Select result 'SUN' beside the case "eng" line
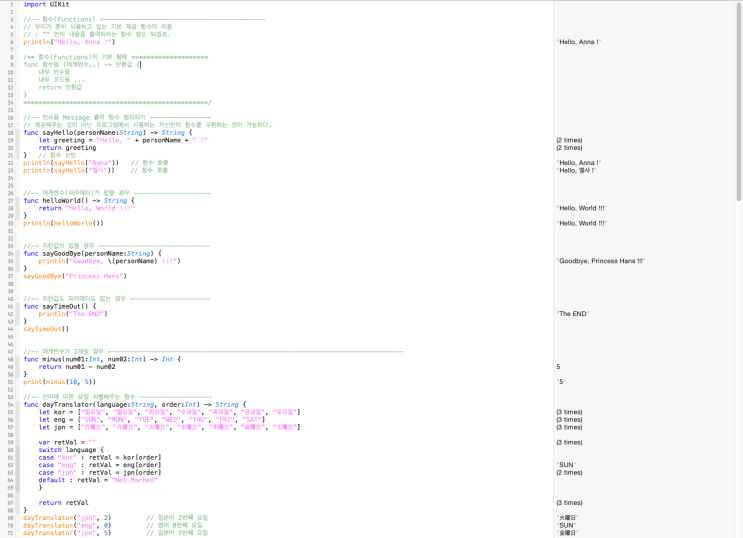This screenshot has width=743, height=538. (x=566, y=465)
